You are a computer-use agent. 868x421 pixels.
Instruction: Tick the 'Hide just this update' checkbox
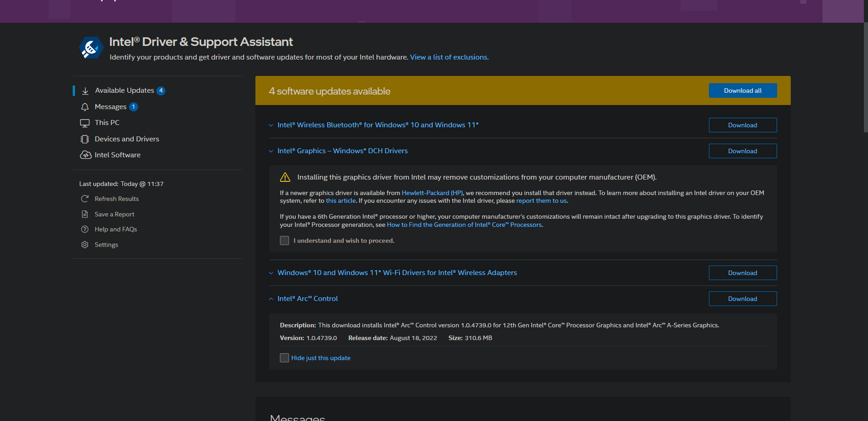tap(284, 358)
